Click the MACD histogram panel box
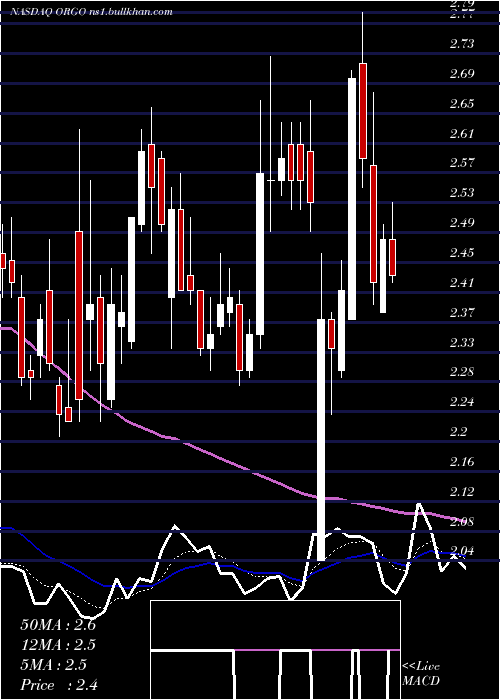Image resolution: width=500 pixels, height=700 pixels. (275, 650)
